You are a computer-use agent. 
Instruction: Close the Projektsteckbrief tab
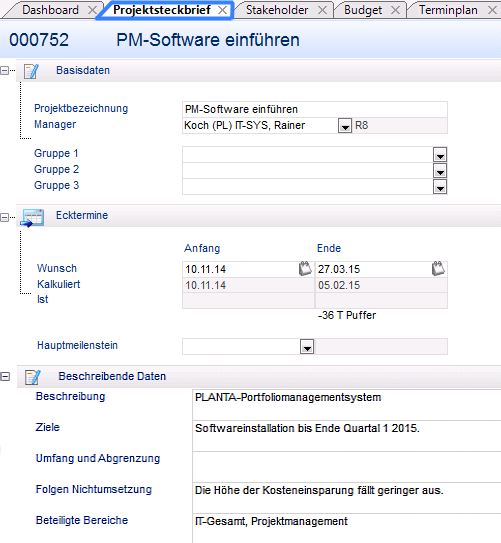coord(223,10)
